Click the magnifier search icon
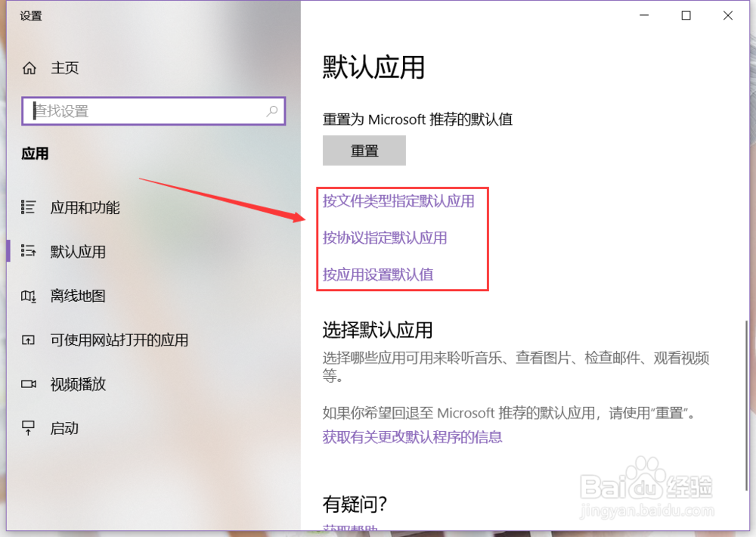 pyautogui.click(x=272, y=111)
